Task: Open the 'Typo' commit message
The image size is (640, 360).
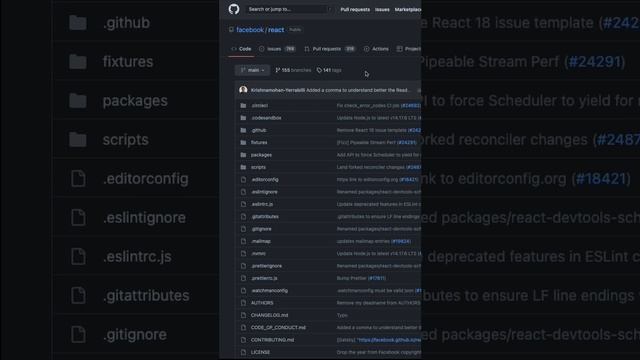Action: 342,316
